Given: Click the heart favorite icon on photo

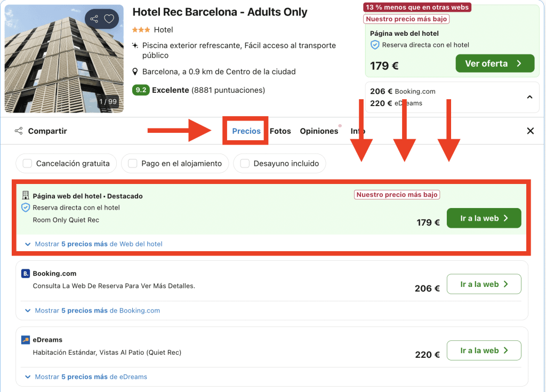Looking at the screenshot, I should 109,19.
